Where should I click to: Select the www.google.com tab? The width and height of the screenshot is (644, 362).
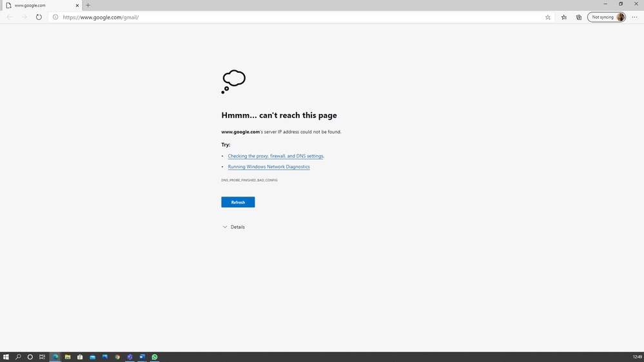click(41, 5)
